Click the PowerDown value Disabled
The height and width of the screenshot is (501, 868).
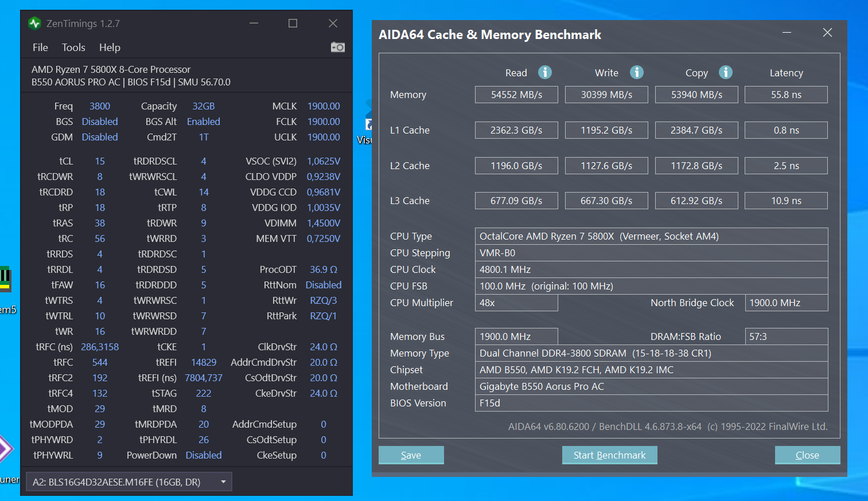(x=204, y=455)
